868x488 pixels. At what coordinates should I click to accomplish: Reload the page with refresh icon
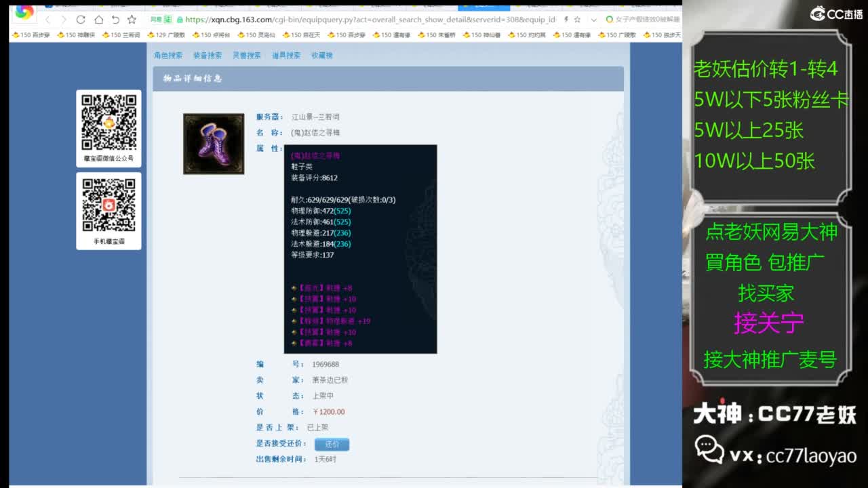tap(81, 20)
